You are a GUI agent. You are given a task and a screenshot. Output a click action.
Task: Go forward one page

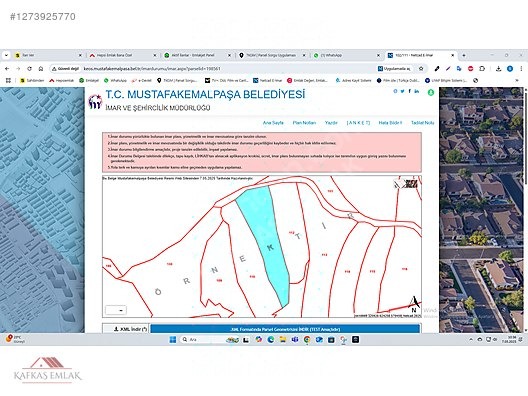coord(18,69)
